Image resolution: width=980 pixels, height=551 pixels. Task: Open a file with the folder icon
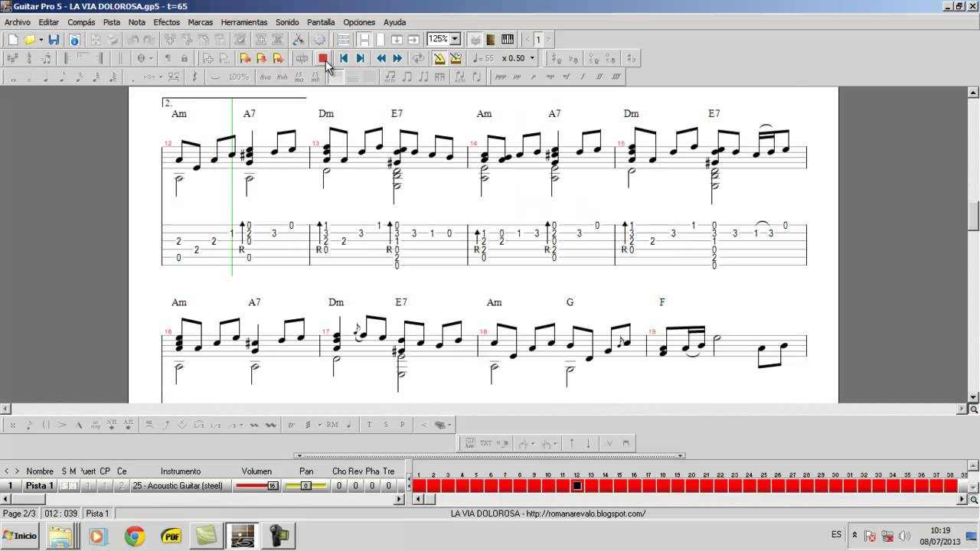click(30, 40)
